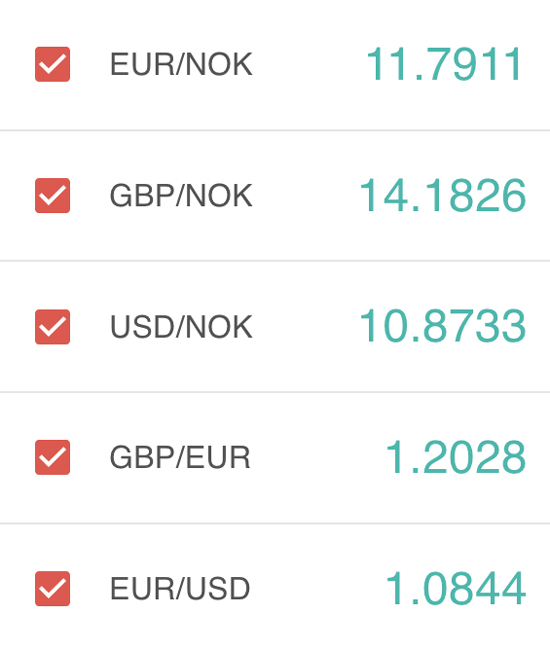The height and width of the screenshot is (650, 550).
Task: Click the GBP/NOK pair name
Action: point(181,195)
